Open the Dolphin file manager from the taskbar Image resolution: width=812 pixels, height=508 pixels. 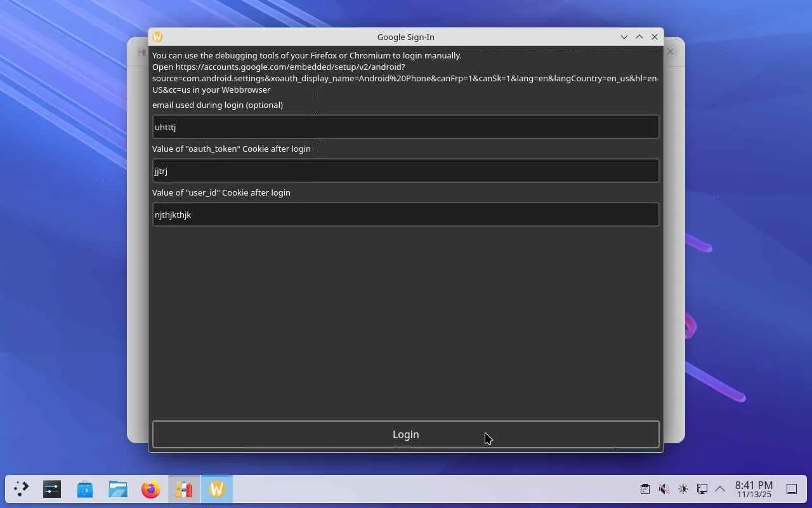click(118, 489)
